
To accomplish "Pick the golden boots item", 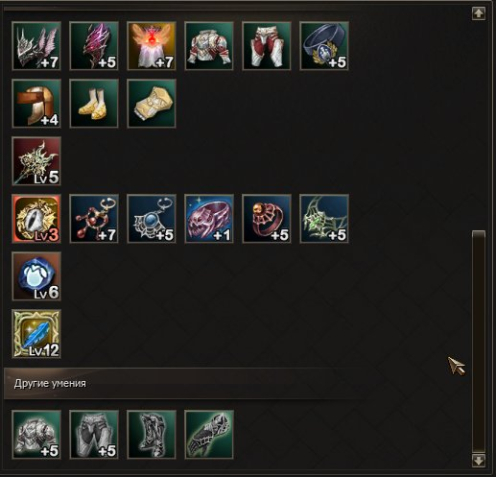I will tap(94, 104).
